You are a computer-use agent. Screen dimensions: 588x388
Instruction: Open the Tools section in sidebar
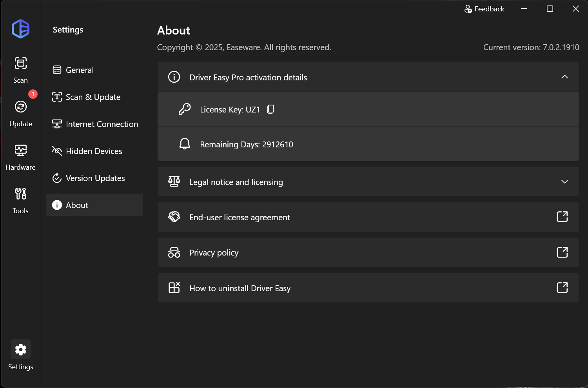click(20, 201)
